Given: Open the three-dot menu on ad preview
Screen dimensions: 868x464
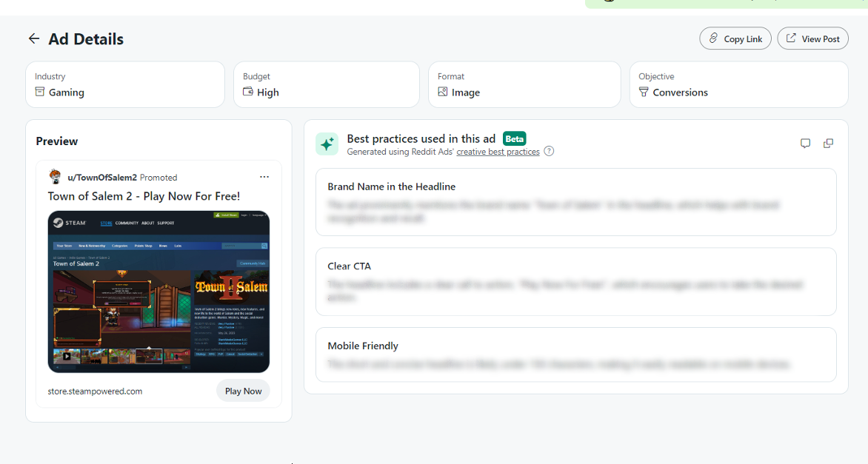Looking at the screenshot, I should (264, 177).
